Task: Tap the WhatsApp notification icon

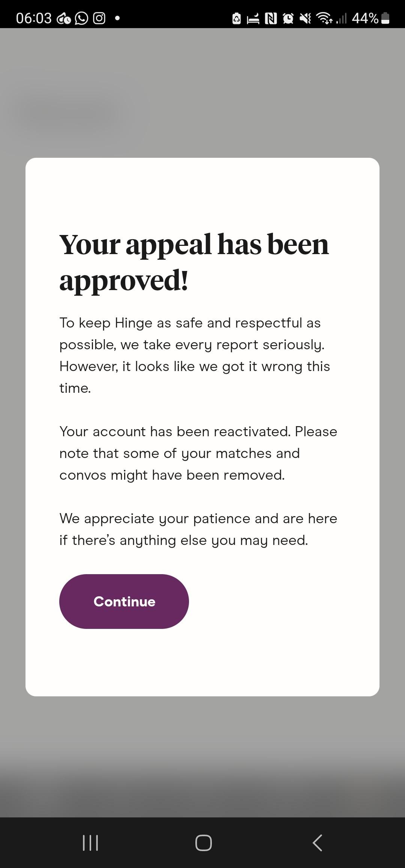Action: (x=81, y=18)
